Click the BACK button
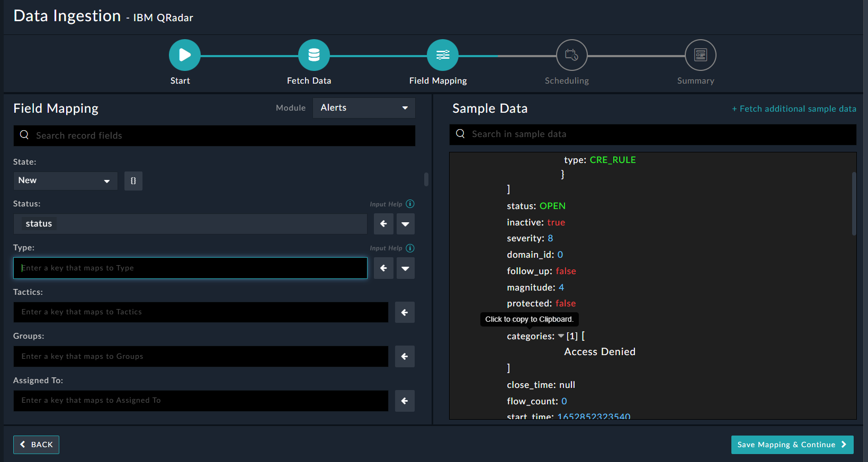Viewport: 868px width, 462px height. pos(36,445)
